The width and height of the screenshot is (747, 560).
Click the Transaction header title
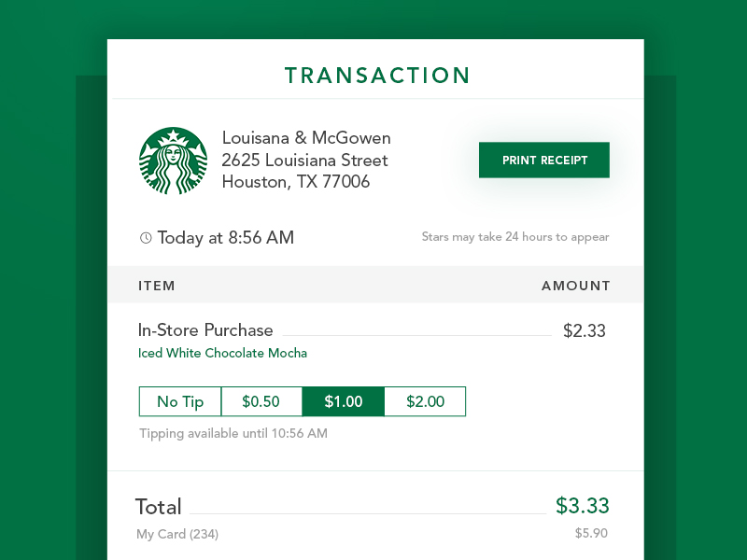377,76
